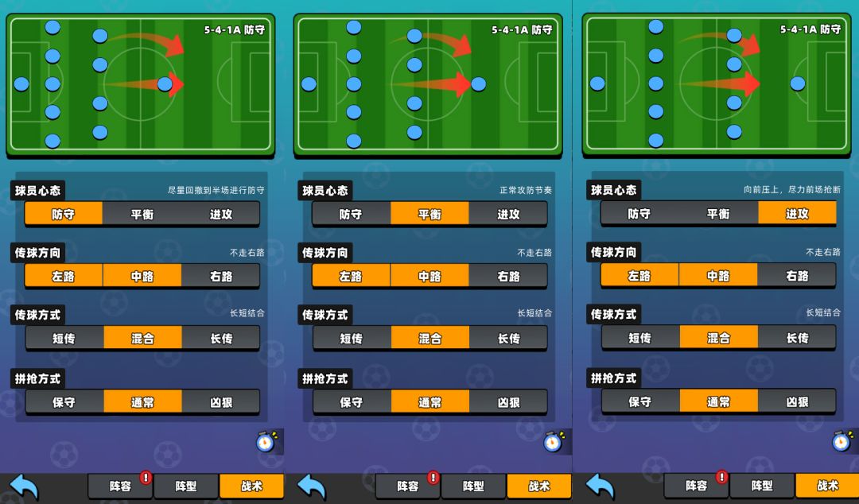Image resolution: width=859 pixels, height=504 pixels.
Task: Open 阵型 tab in left panel
Action: tap(186, 486)
